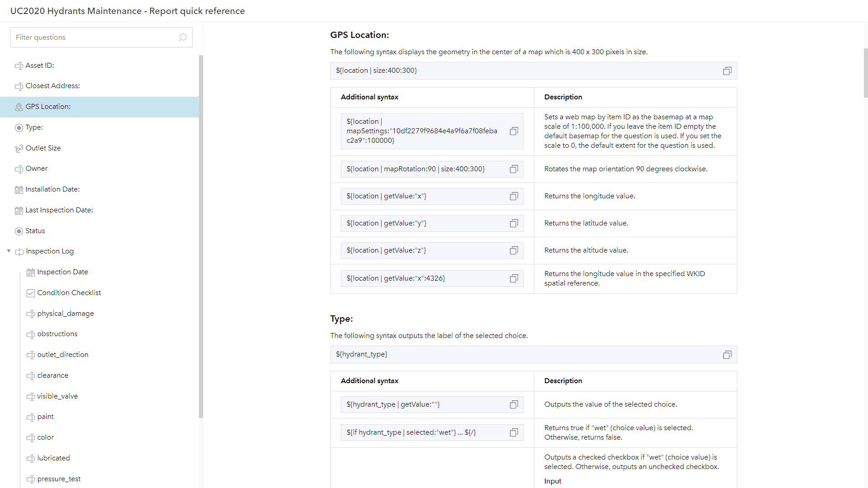Click the "Returns the longitude value." description
868x488 pixels.
(x=590, y=196)
